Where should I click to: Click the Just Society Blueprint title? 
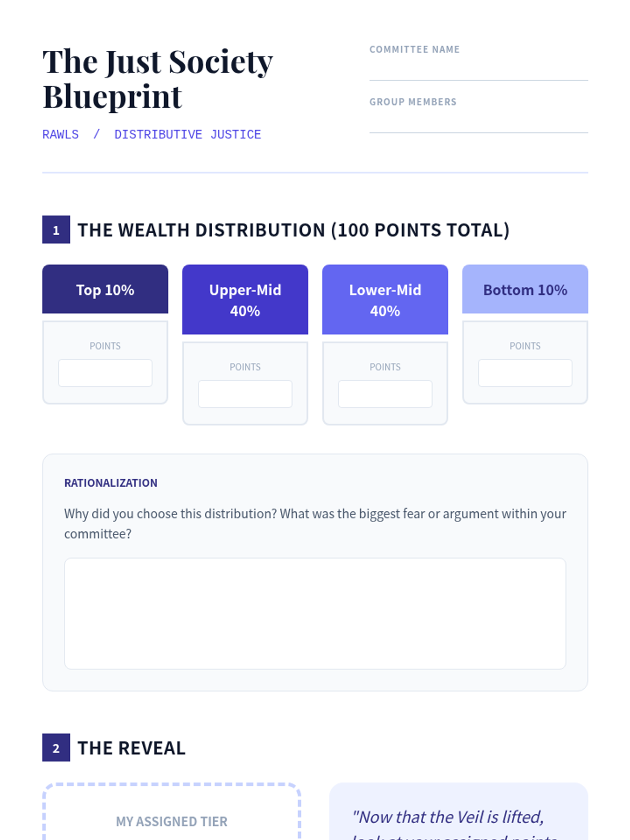pos(157,79)
